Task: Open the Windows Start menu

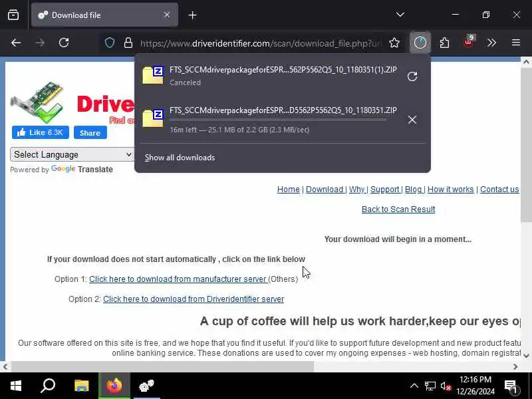Action: pyautogui.click(x=16, y=386)
